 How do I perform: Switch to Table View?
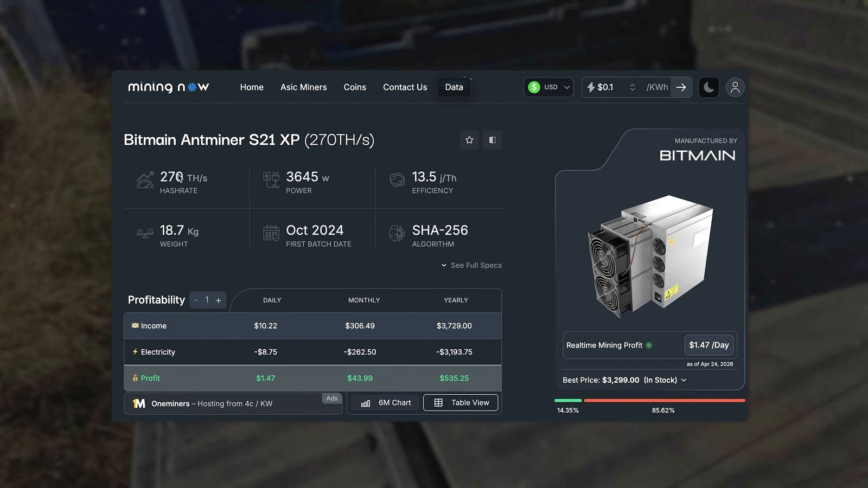461,402
